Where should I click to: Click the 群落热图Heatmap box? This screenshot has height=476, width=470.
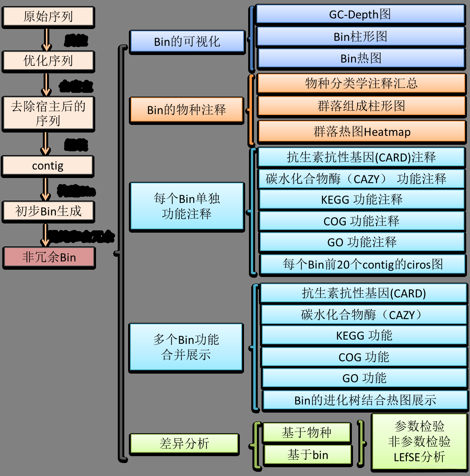point(362,132)
